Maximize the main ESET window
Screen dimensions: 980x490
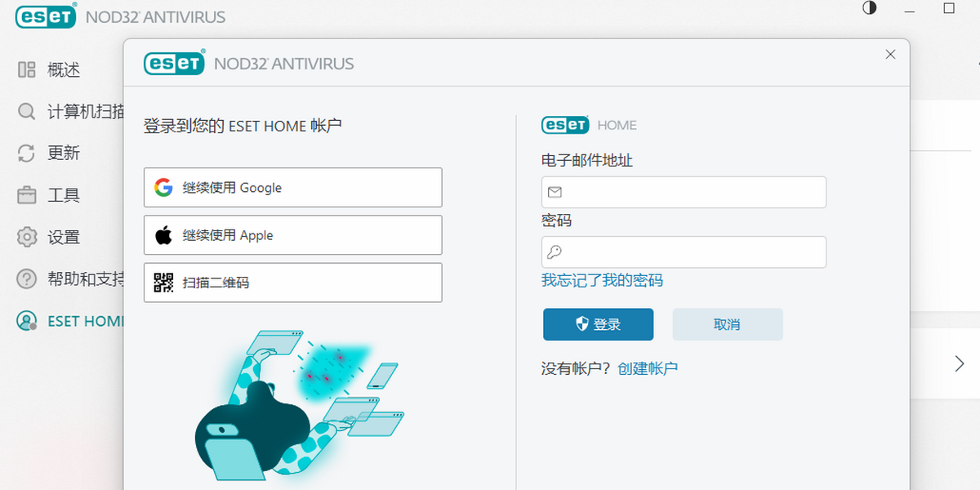point(949,8)
